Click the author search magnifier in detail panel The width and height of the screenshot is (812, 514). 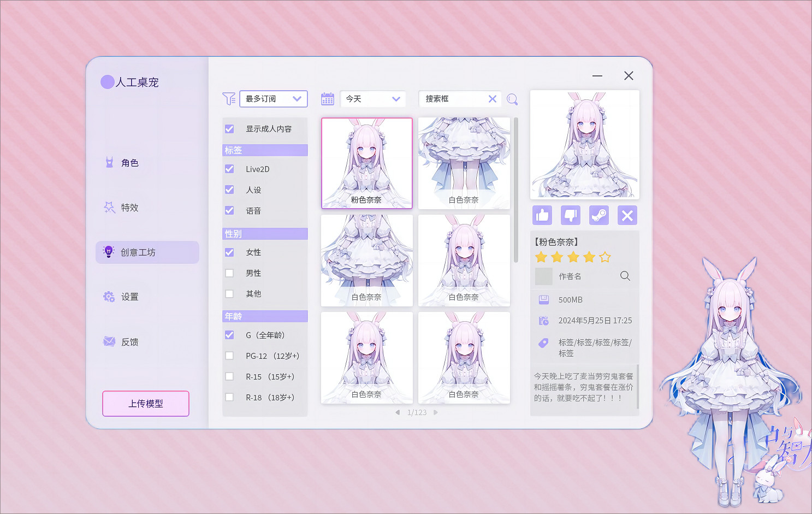625,276
